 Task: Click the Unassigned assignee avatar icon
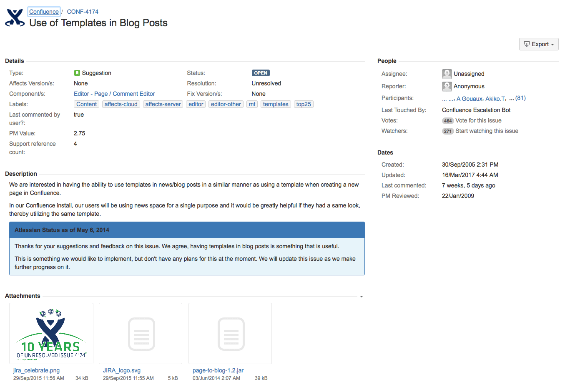pyautogui.click(x=447, y=74)
